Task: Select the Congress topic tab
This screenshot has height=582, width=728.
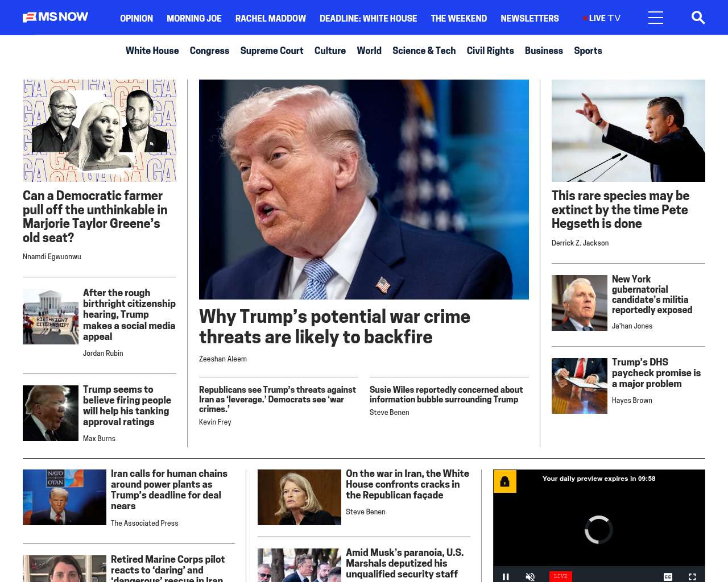Action: pyautogui.click(x=209, y=51)
